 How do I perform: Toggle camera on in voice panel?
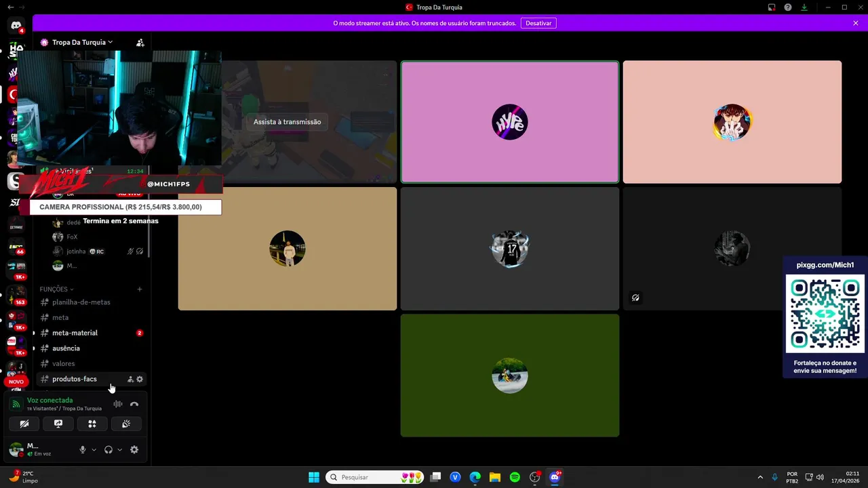(x=24, y=424)
